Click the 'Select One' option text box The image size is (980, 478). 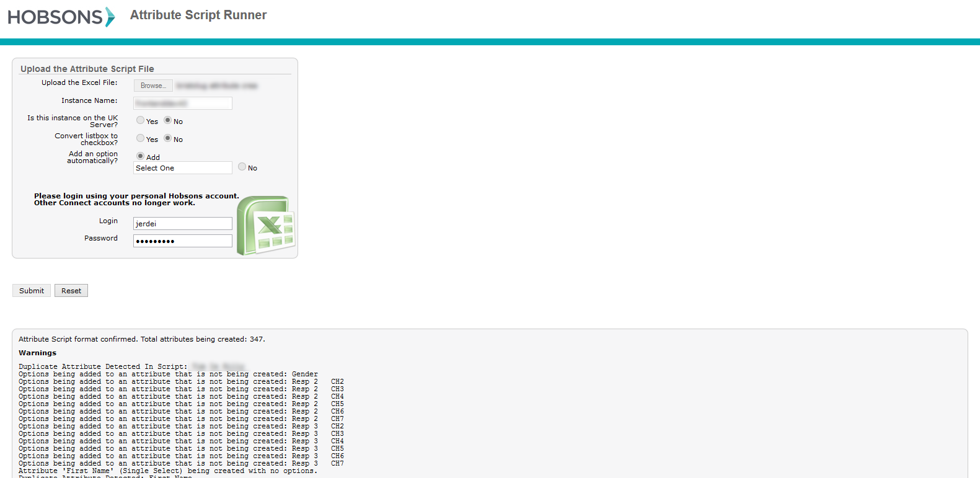point(183,168)
